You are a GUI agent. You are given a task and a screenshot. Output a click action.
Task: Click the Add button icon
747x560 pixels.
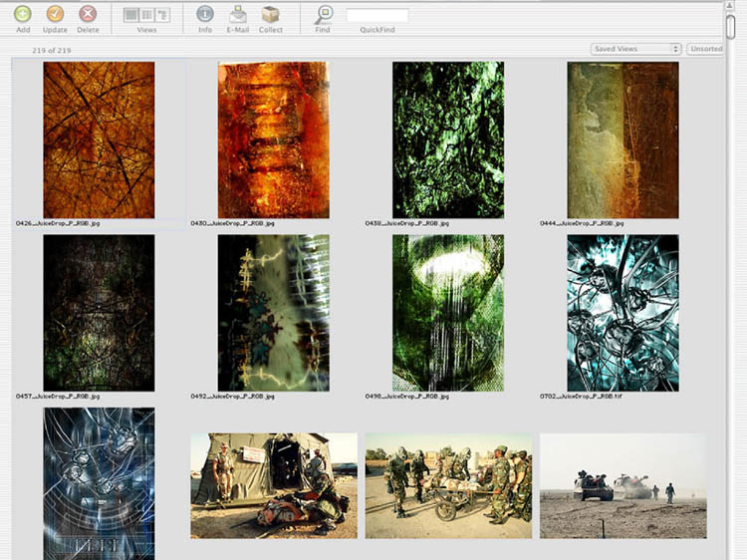point(23,14)
